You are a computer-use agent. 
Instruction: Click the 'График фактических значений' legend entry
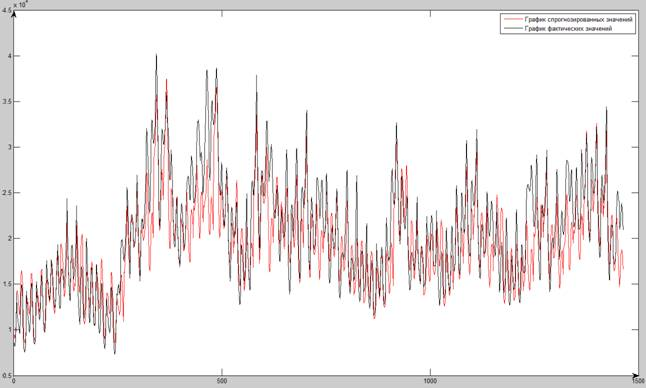tap(568, 28)
